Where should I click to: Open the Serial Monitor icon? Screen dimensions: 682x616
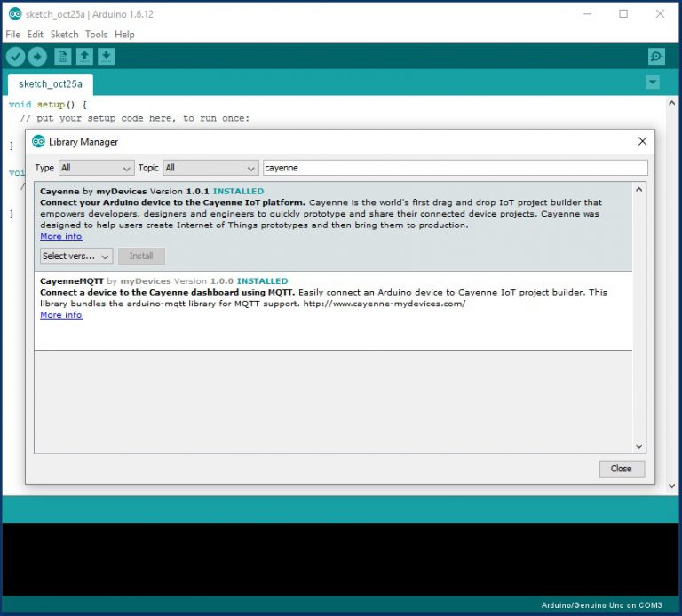tap(656, 57)
